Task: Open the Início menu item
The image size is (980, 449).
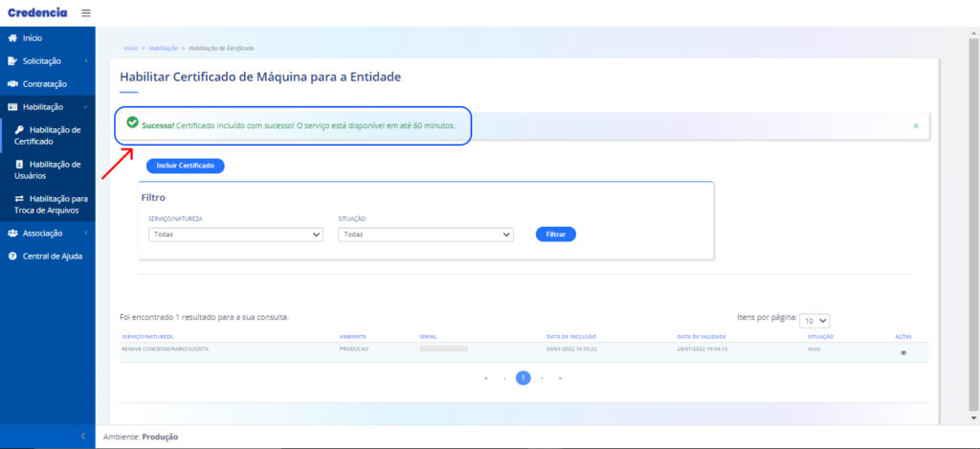Action: click(48, 38)
